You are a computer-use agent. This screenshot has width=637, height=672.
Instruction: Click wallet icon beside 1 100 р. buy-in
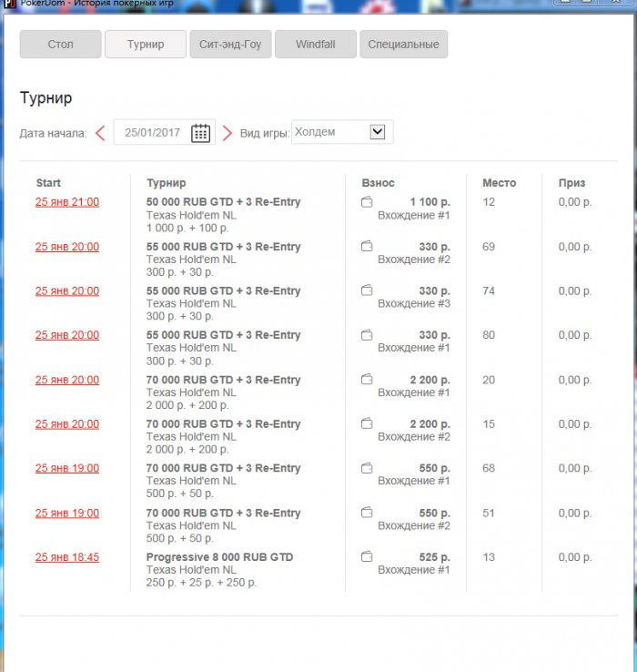[367, 201]
